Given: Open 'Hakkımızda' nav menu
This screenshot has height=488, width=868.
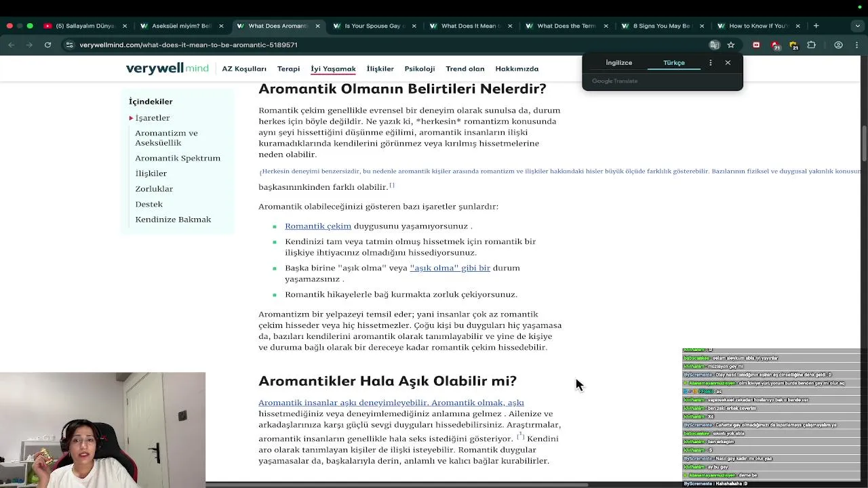Looking at the screenshot, I should coord(517,69).
